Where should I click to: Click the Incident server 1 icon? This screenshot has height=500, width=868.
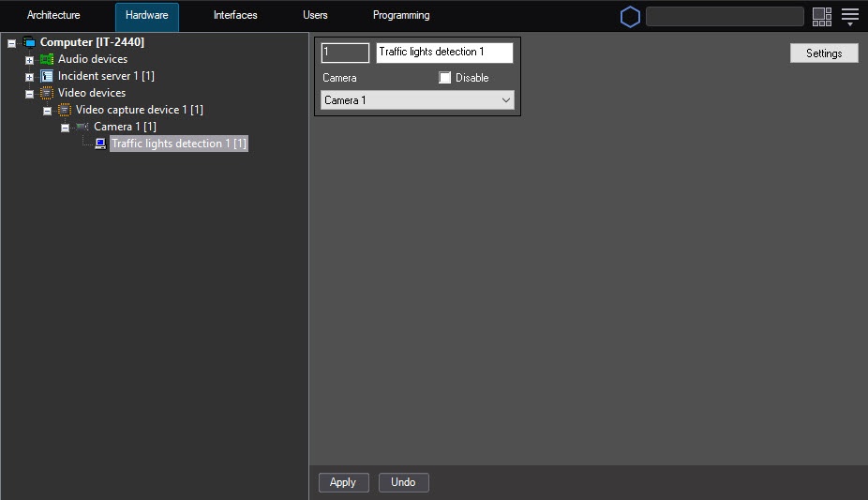pyautogui.click(x=47, y=76)
